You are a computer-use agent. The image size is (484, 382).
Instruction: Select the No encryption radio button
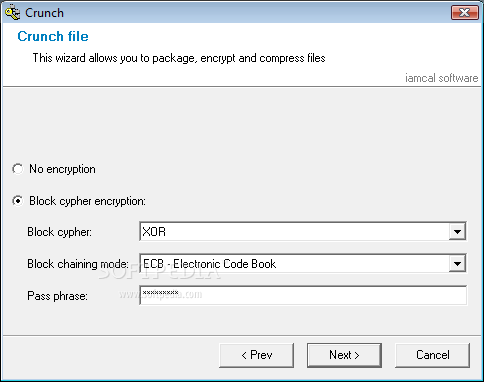coord(18,169)
